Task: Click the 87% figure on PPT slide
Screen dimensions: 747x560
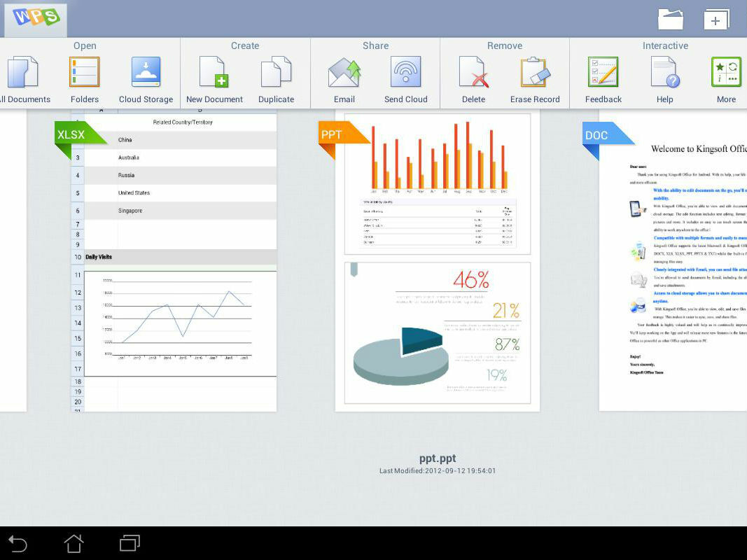Action: [x=507, y=344]
